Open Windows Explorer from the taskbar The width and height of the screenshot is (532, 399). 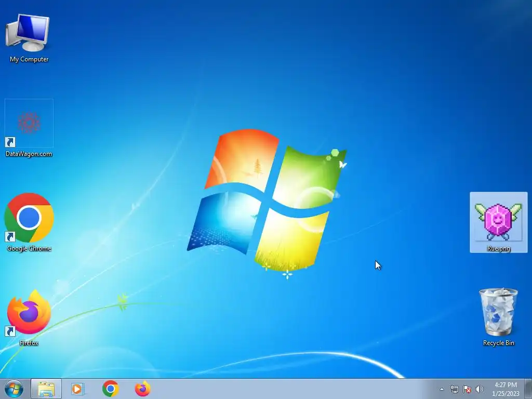(46, 389)
